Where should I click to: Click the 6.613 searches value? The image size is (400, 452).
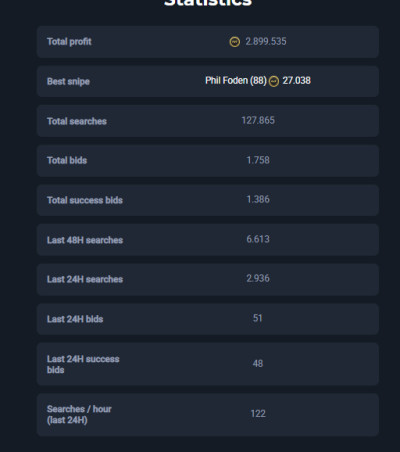(258, 239)
